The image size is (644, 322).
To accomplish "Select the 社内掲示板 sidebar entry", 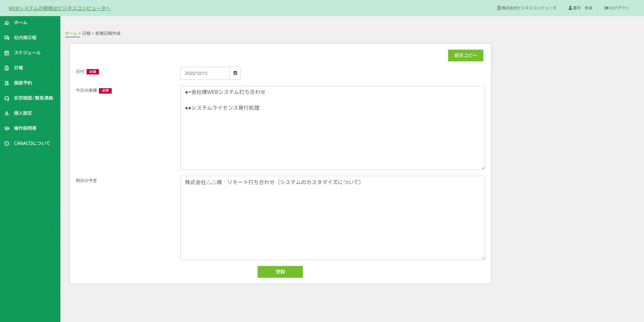I will pos(25,38).
